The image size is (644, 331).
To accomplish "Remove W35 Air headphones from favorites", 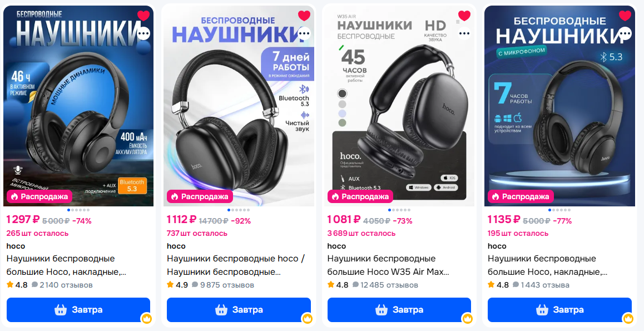I will [464, 16].
